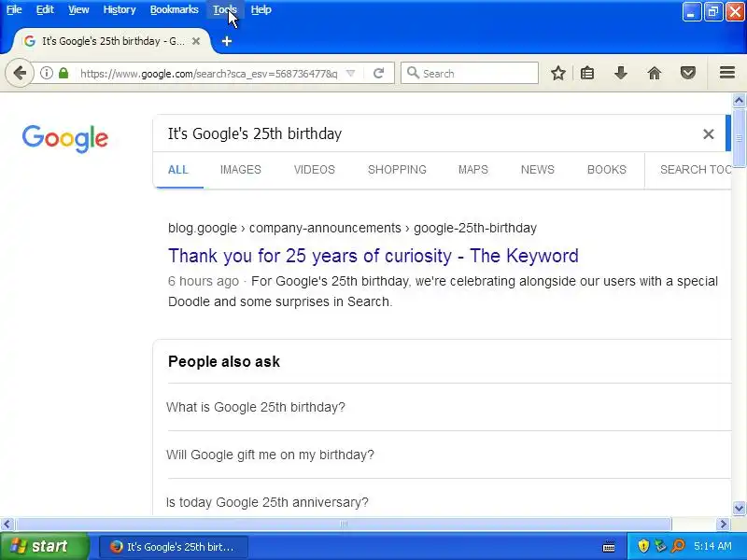Click the blog.google breadcrumb URL text
The height and width of the screenshot is (560, 747).
(x=352, y=228)
